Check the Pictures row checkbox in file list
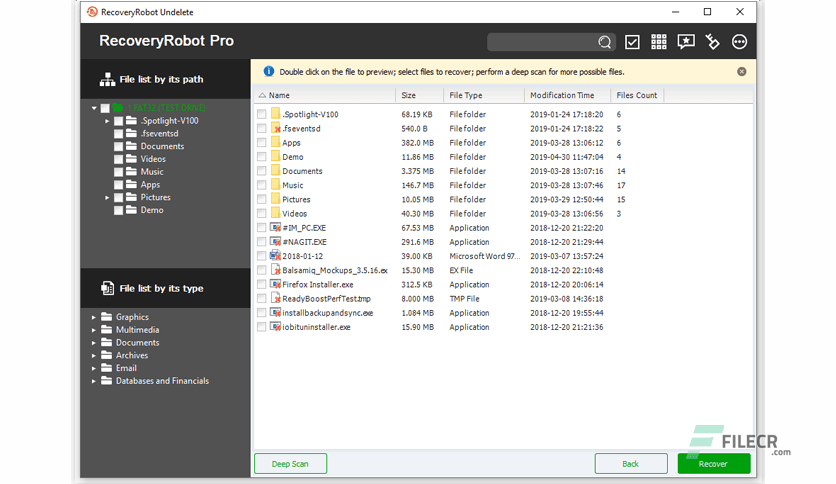Viewport: 836px width, 484px height. [x=261, y=199]
